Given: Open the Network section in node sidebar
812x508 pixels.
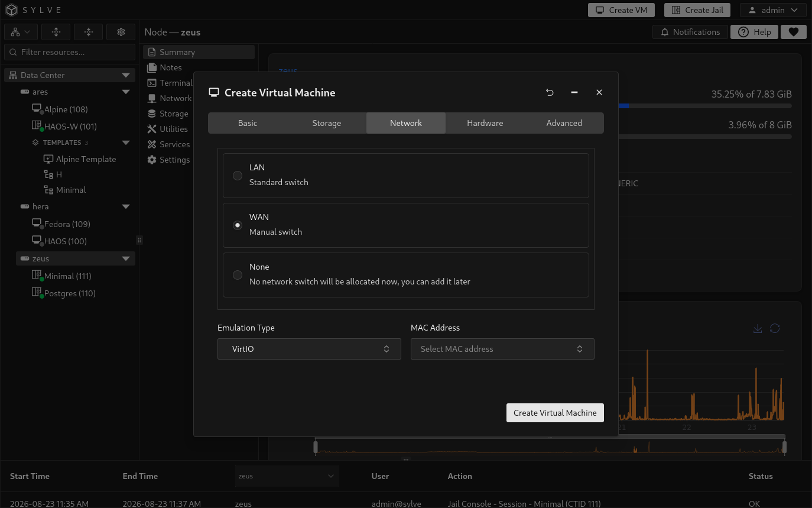Looking at the screenshot, I should pyautogui.click(x=169, y=98).
